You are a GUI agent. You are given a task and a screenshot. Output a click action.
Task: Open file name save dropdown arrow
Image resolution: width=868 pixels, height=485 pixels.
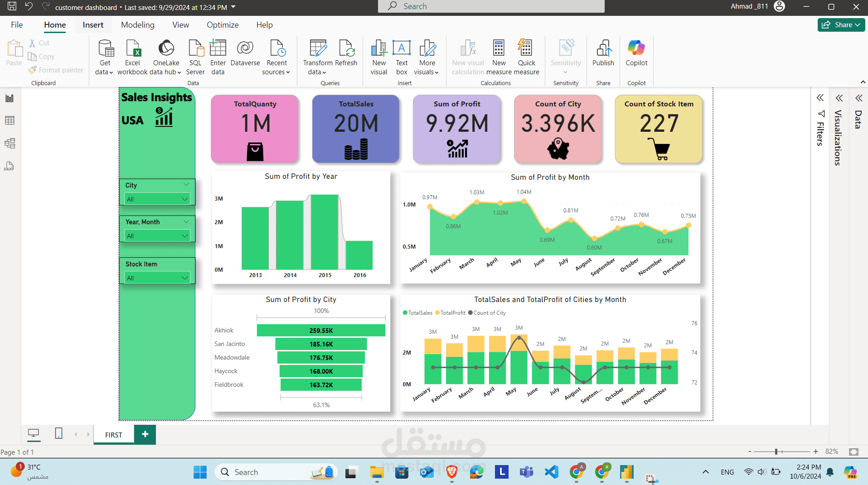point(233,7)
